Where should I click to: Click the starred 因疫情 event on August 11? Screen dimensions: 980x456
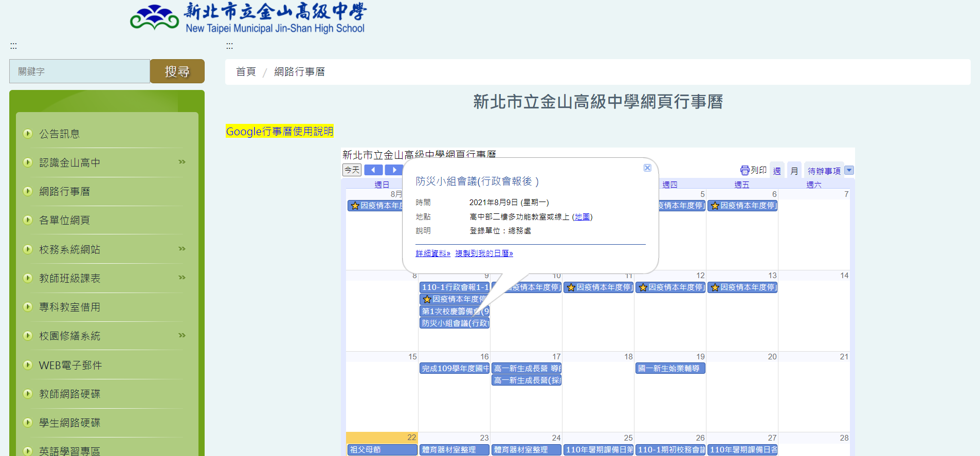598,287
